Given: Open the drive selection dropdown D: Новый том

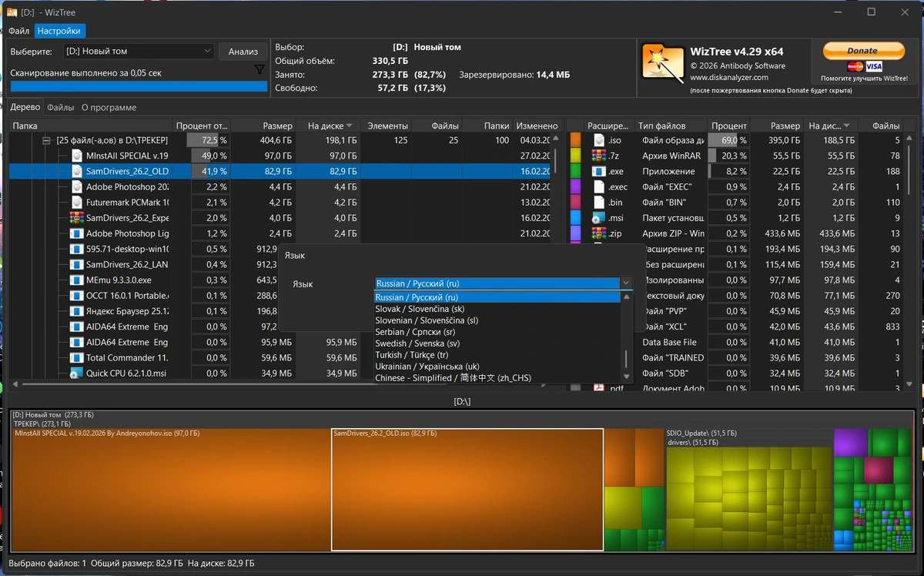Looking at the screenshot, I should coord(139,51).
